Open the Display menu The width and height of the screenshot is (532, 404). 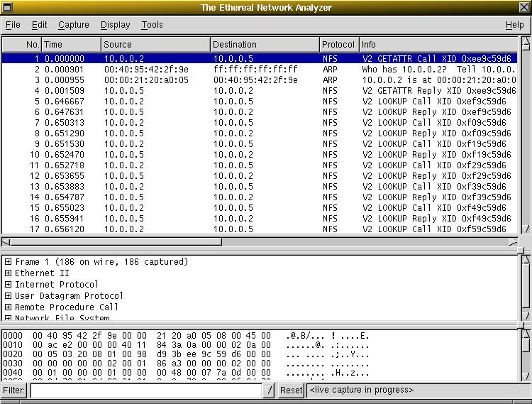point(116,25)
